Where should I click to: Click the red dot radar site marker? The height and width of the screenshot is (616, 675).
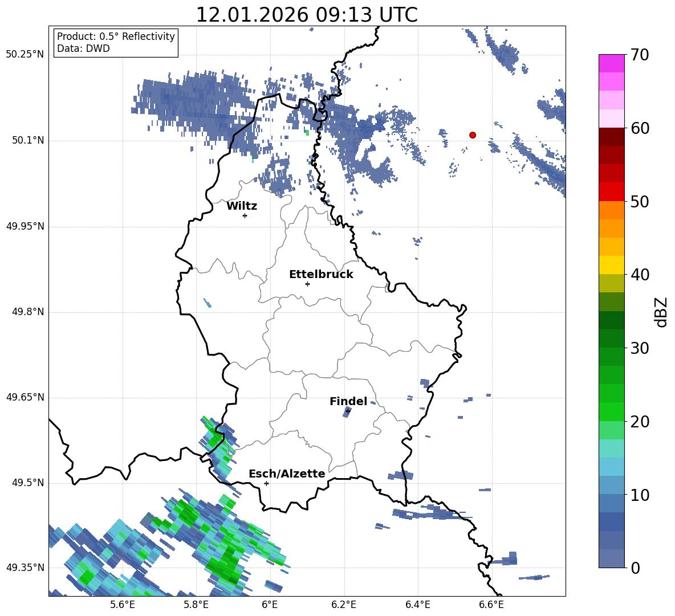(472, 135)
